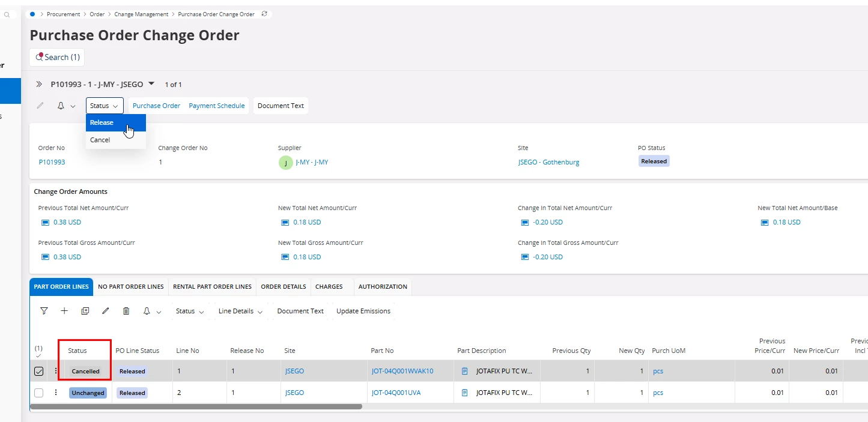The height and width of the screenshot is (422, 868).
Task: Open the Payment Schedule link
Action: pos(217,106)
